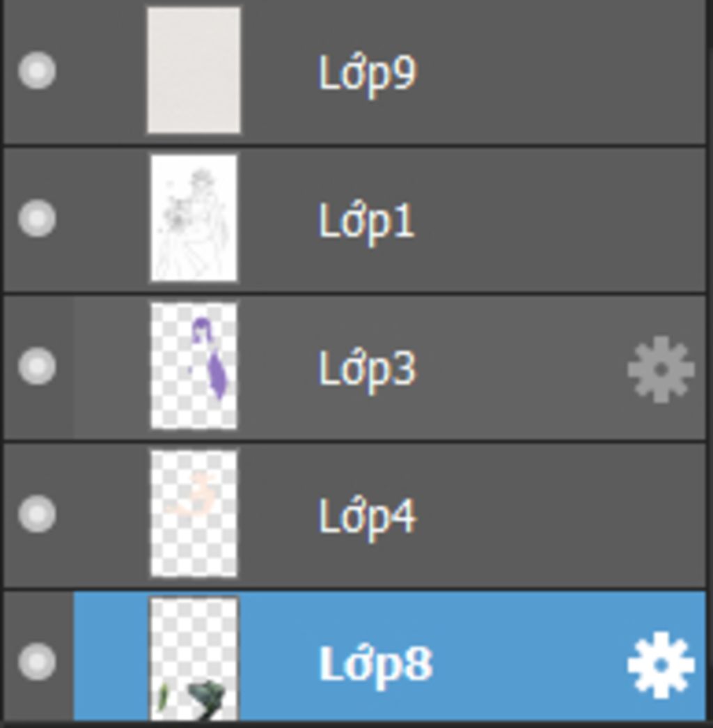
Task: Click the Lớp1 sketch thumbnail
Action: pos(194,218)
